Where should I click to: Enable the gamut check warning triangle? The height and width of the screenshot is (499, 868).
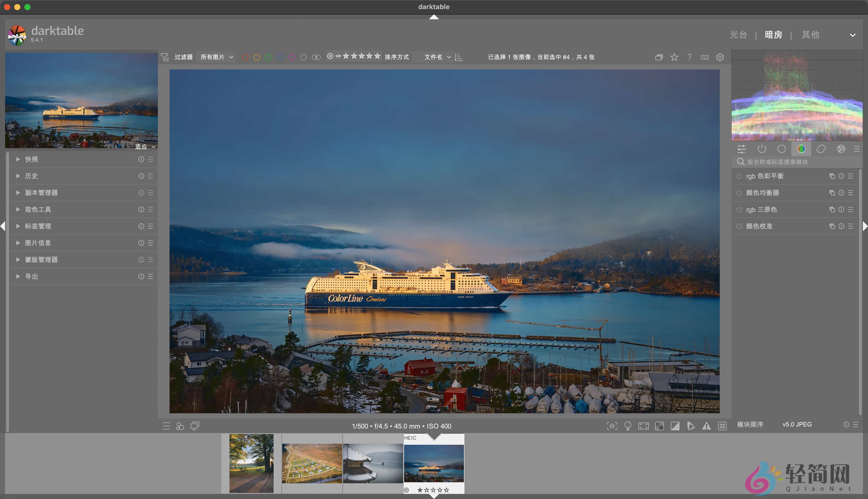coord(707,426)
